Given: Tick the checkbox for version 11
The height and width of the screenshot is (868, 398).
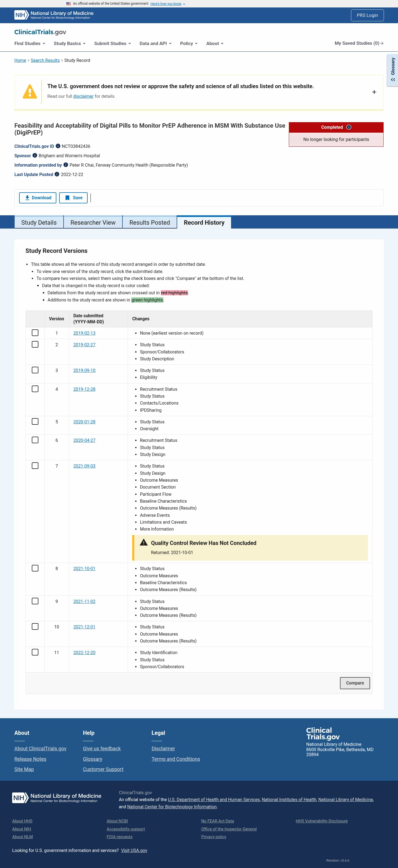Looking at the screenshot, I should (x=35, y=652).
